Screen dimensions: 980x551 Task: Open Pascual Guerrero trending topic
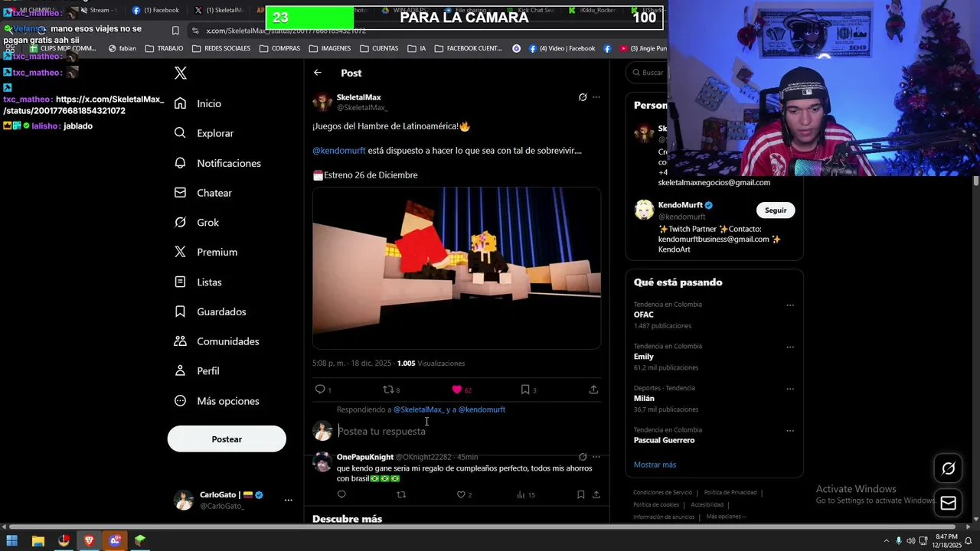point(664,440)
